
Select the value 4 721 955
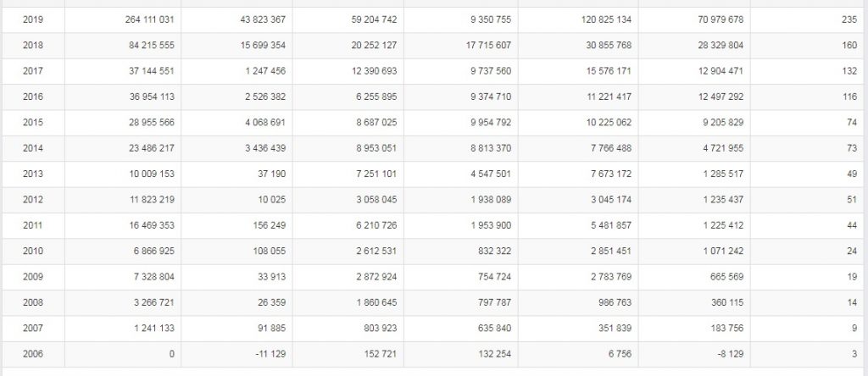pyautogui.click(x=724, y=148)
